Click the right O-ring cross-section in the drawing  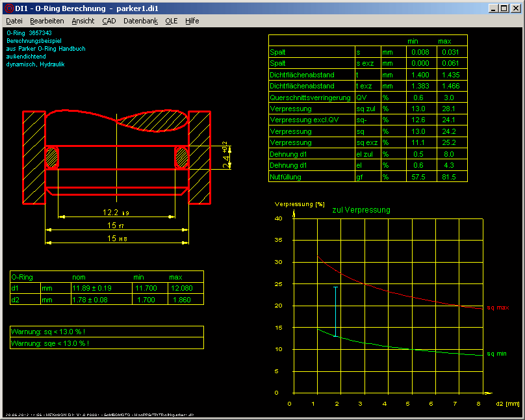click(181, 157)
